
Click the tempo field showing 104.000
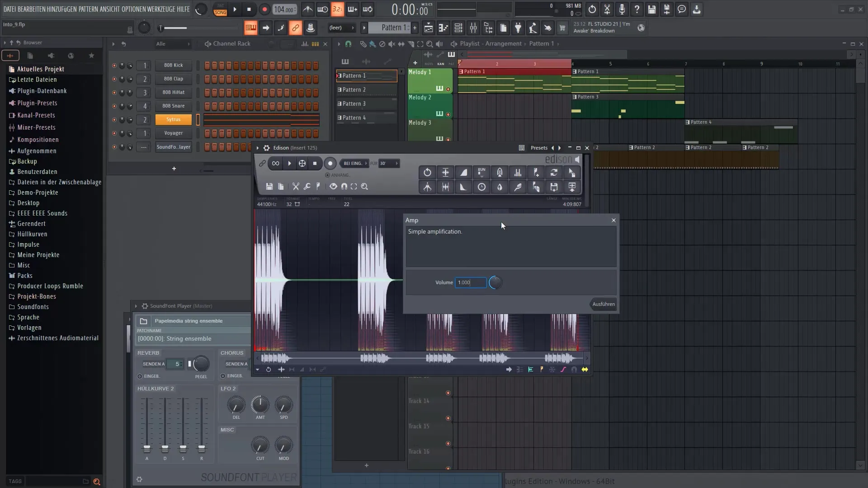tap(285, 9)
